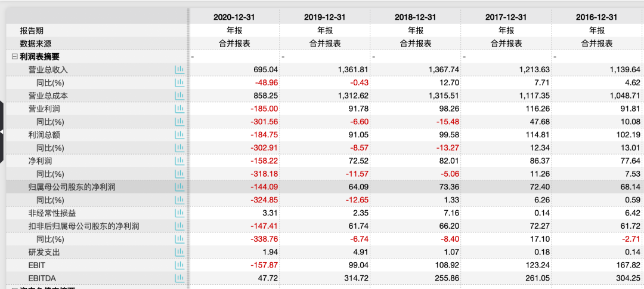Click the 合并报表 cell under 2016-12-31

click(x=596, y=44)
